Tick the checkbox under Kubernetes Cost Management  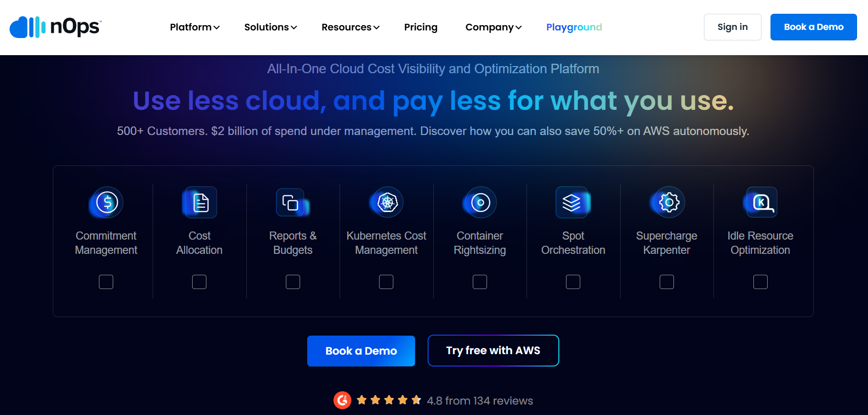tap(386, 282)
